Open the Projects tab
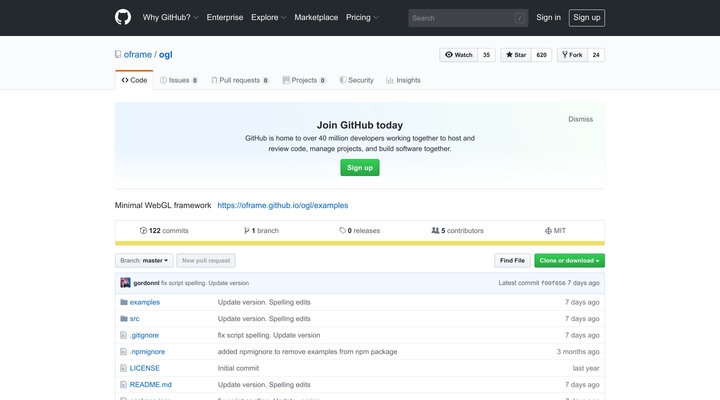The image size is (720, 400). coord(304,80)
